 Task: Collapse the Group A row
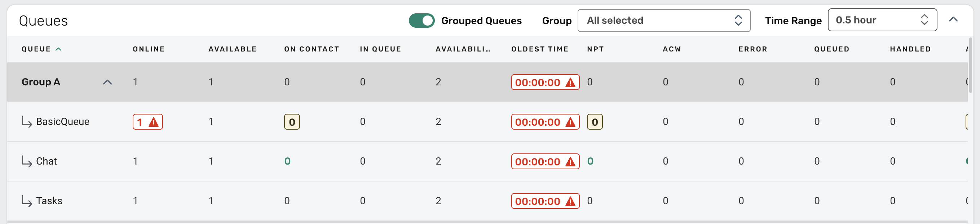point(107,82)
